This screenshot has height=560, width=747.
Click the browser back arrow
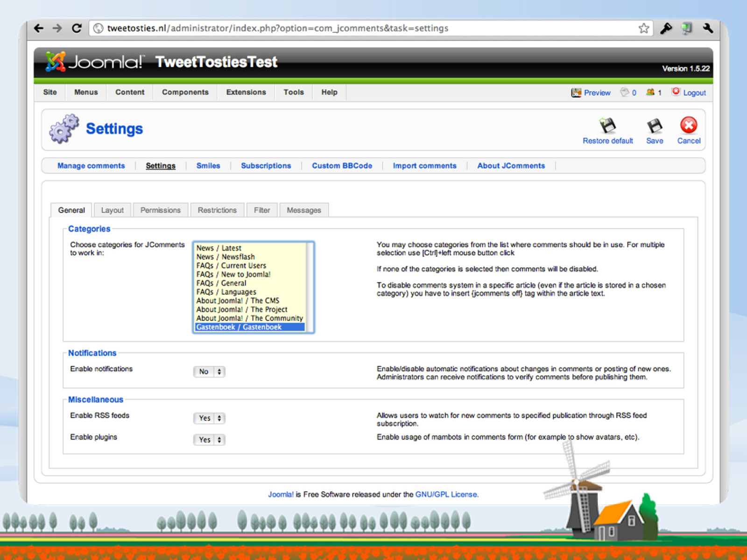pyautogui.click(x=39, y=28)
